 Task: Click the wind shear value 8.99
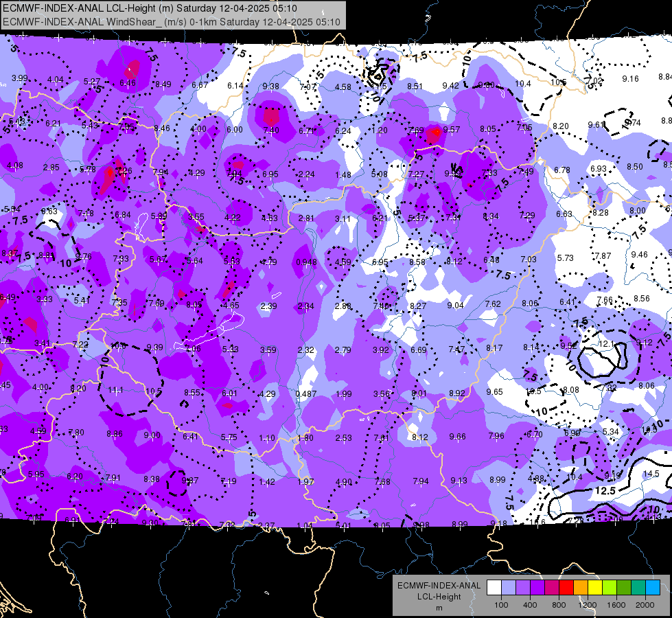(x=498, y=480)
